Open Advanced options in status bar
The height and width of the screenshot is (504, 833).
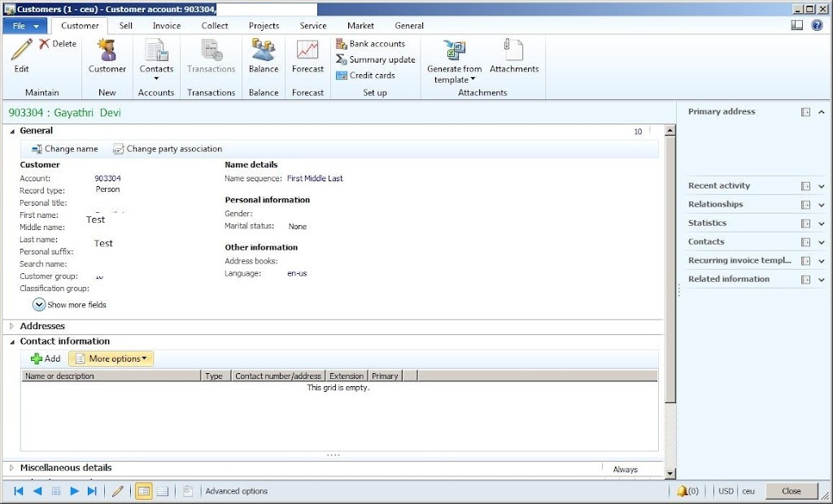point(237,491)
